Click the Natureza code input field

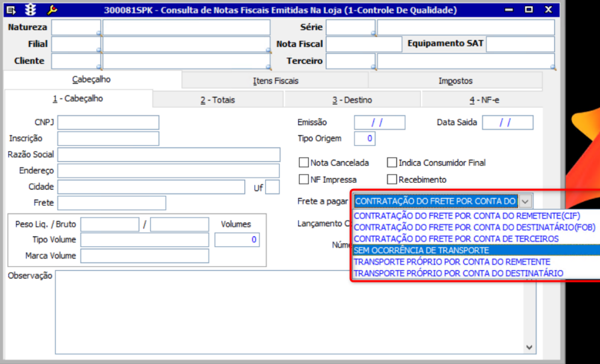tap(76, 27)
